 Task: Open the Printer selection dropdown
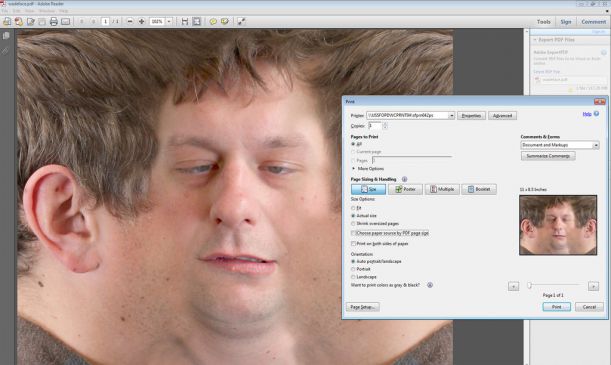(451, 116)
